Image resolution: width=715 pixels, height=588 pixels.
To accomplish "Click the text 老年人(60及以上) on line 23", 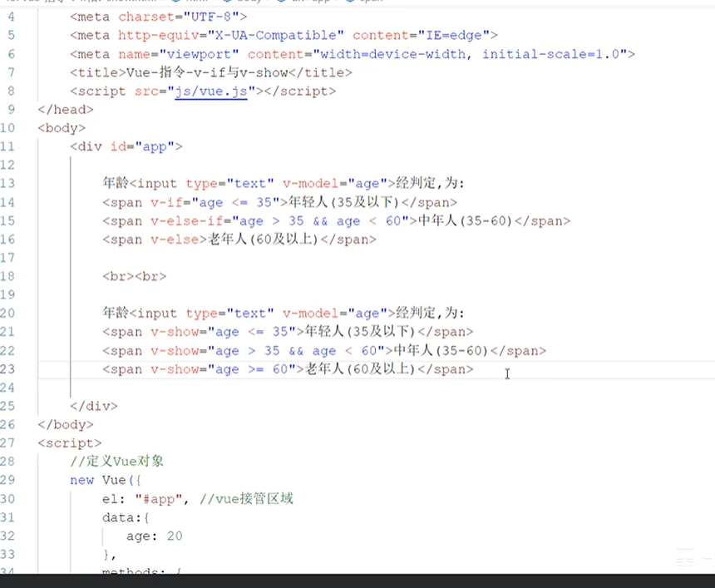I will point(360,369).
